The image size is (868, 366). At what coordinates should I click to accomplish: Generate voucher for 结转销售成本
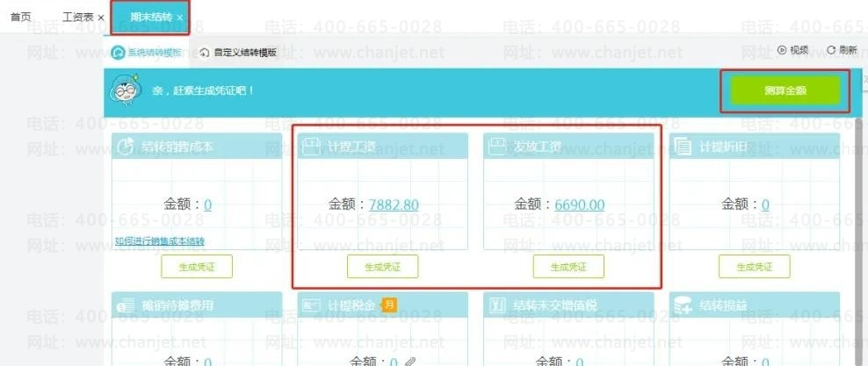click(197, 267)
